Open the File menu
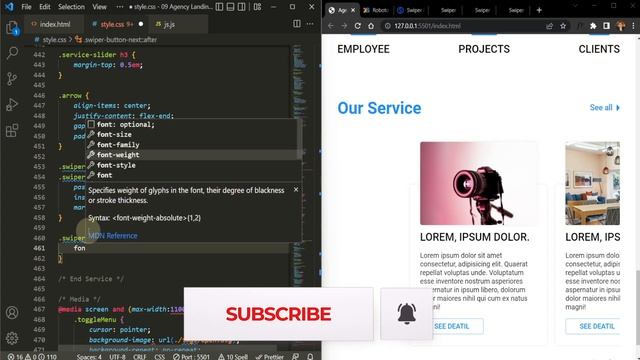This screenshot has height=360, width=640. 27,7
